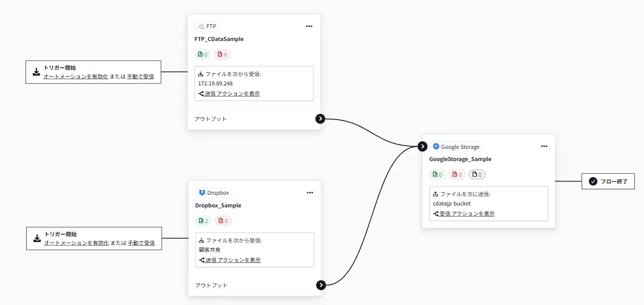View Dropbox_Sample successful count showing 2
The height and width of the screenshot is (305, 644).
coord(204,221)
